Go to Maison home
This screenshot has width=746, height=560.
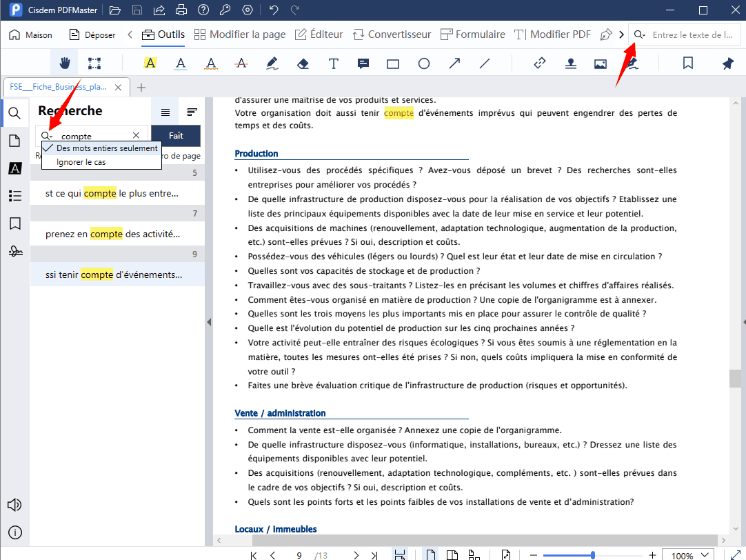(31, 34)
